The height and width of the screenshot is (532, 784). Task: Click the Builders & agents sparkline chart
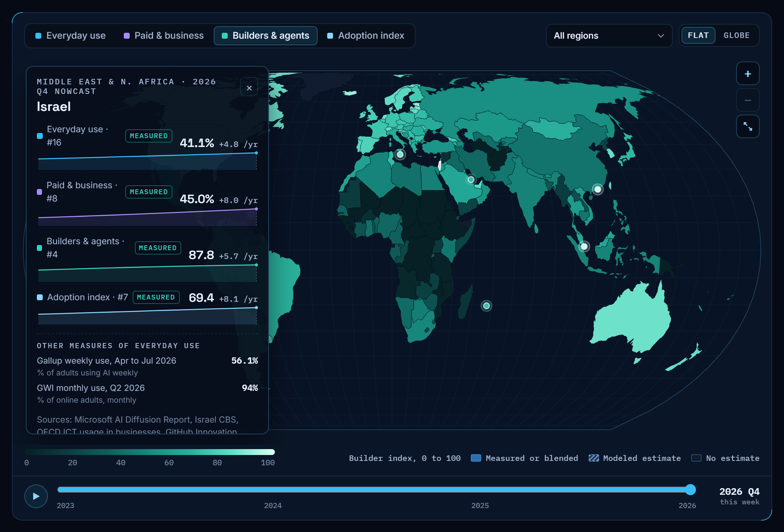point(147,273)
